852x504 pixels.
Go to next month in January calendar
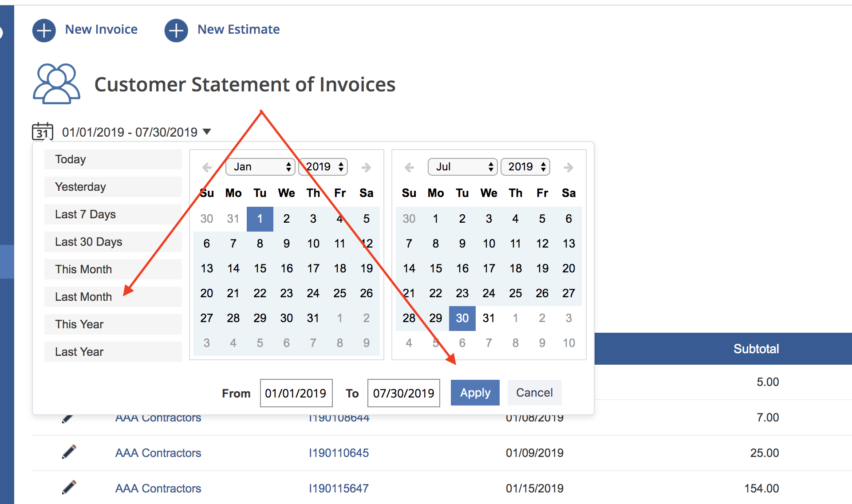pyautogui.click(x=366, y=167)
